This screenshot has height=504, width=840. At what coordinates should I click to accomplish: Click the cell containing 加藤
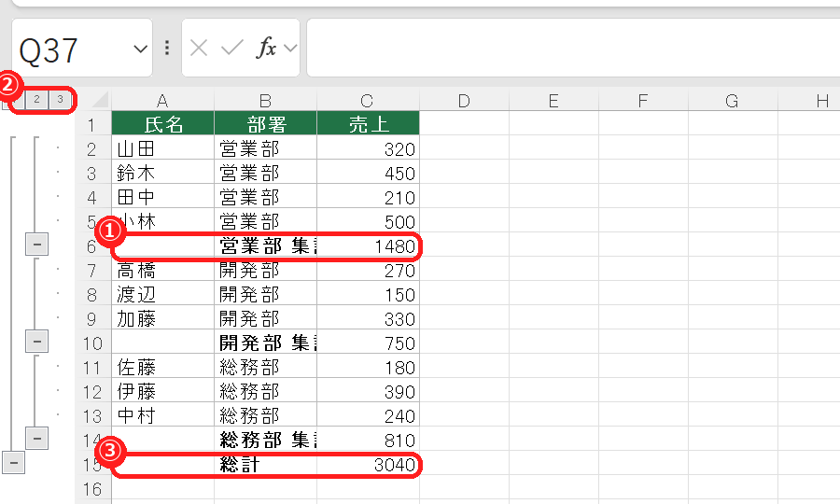[x=162, y=318]
